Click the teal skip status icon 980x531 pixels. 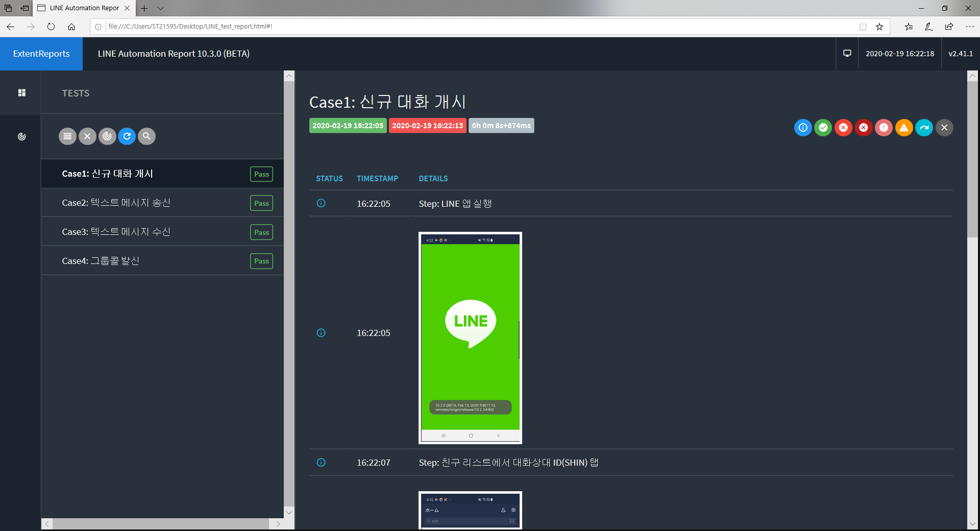(x=924, y=128)
